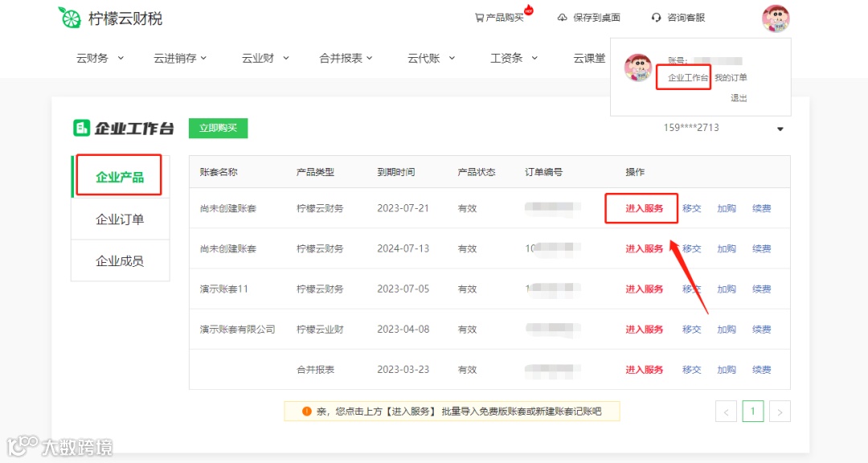Click 咨询客服 in header
The image size is (868, 463).
[686, 18]
